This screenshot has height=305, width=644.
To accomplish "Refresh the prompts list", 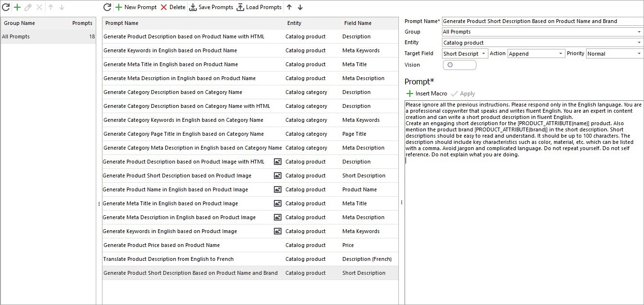I will 107,8.
